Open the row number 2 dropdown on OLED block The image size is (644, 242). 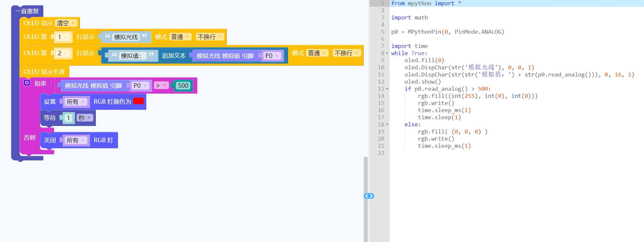tap(62, 53)
